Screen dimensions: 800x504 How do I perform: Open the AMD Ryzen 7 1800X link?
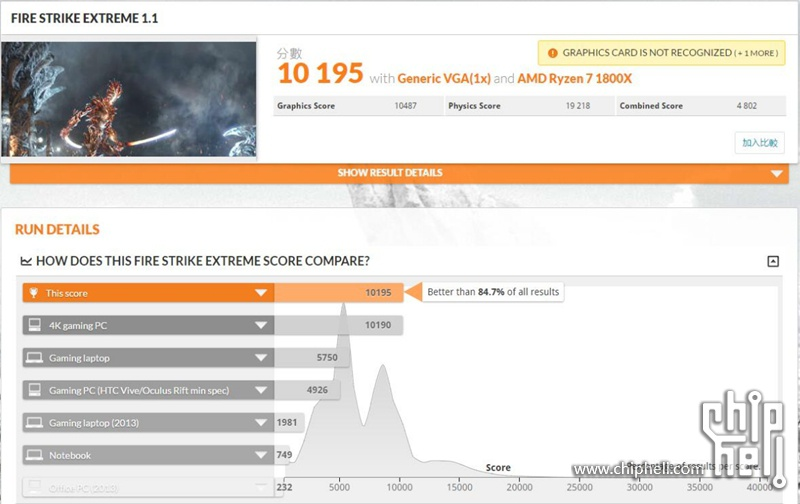point(575,78)
